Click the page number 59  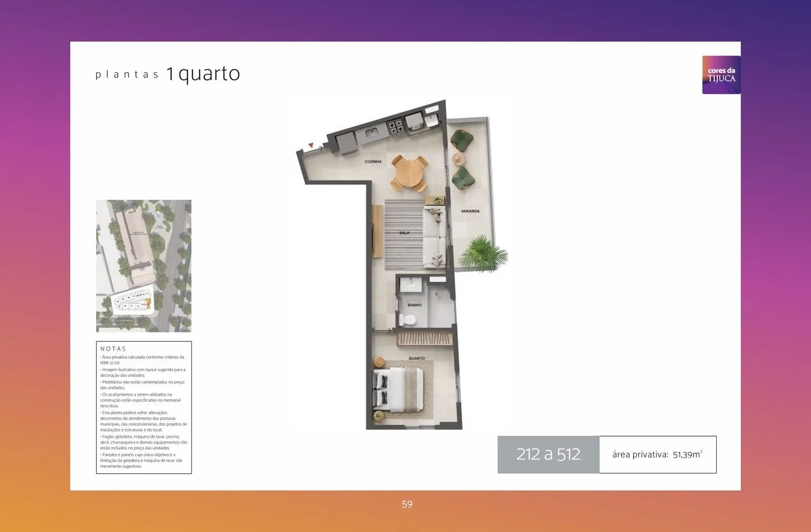[x=407, y=504]
